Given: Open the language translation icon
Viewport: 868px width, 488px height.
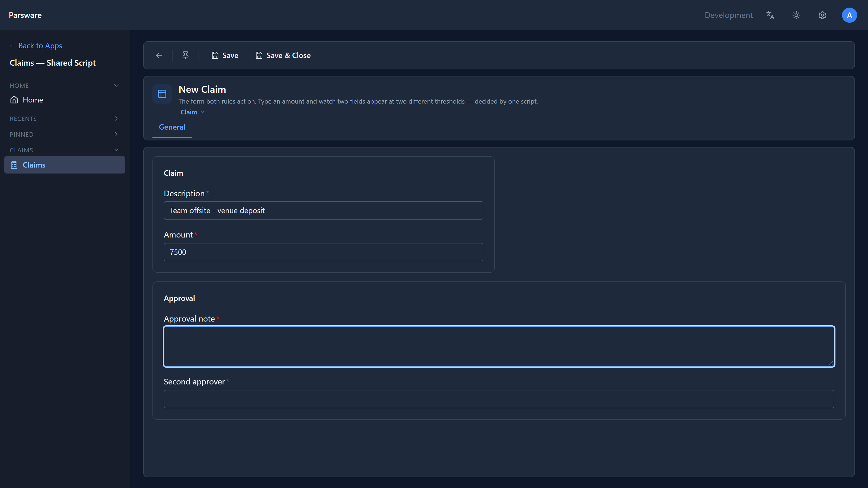Looking at the screenshot, I should tap(770, 15).
